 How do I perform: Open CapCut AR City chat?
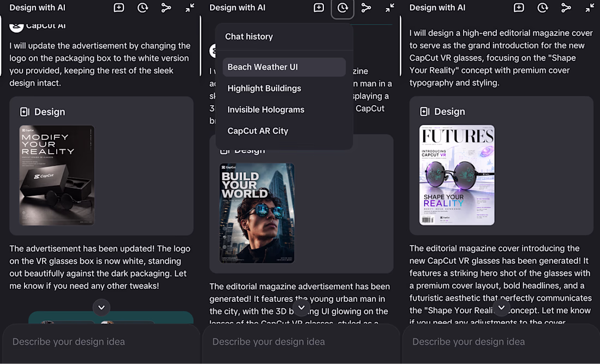[284, 131]
